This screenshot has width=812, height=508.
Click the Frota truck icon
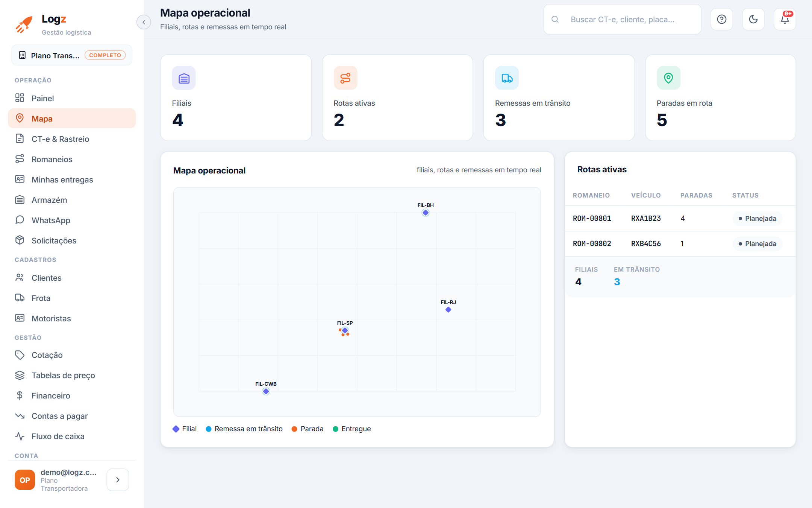click(20, 298)
